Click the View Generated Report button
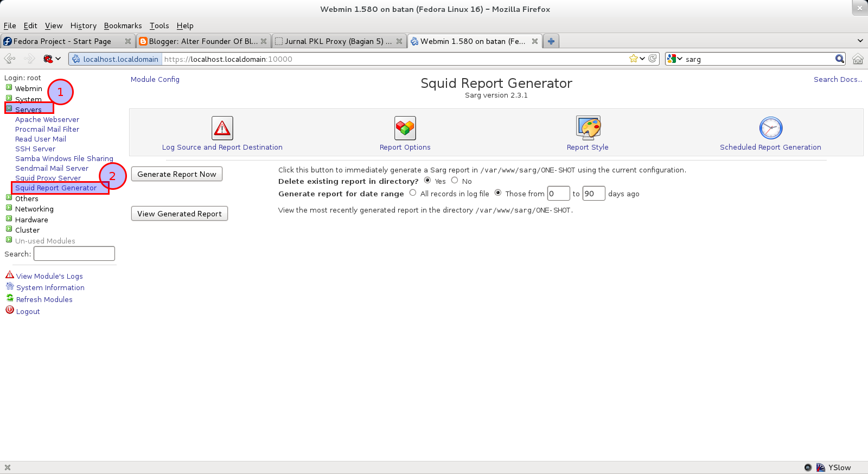868x474 pixels. tap(180, 214)
